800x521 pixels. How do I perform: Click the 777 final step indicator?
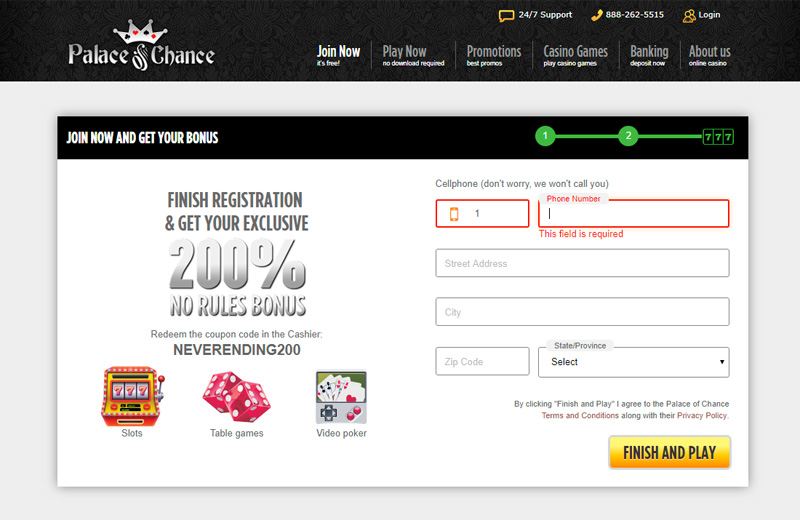click(718, 137)
